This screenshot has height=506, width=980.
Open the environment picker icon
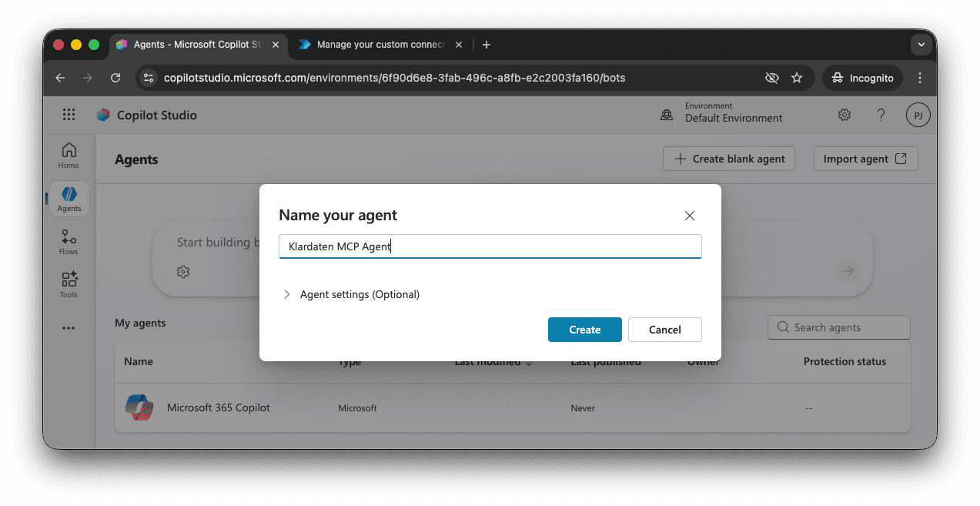pos(667,115)
